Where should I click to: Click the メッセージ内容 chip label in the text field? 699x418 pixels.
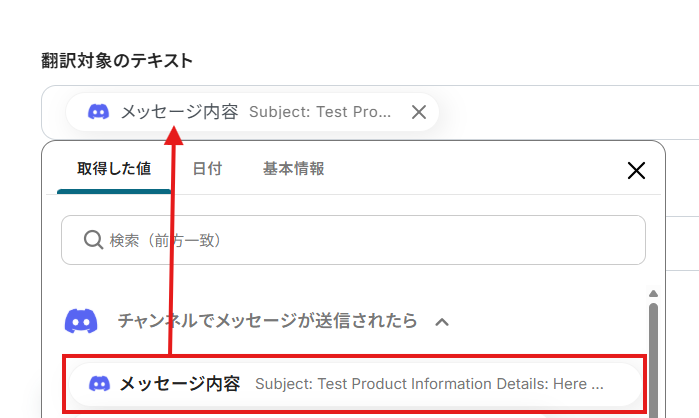click(179, 112)
